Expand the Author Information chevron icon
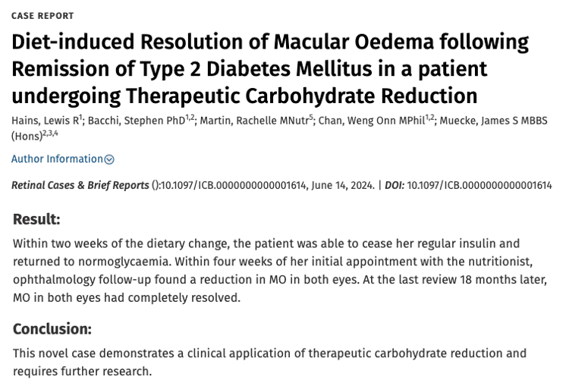This screenshot has width=566, height=392. (109, 159)
